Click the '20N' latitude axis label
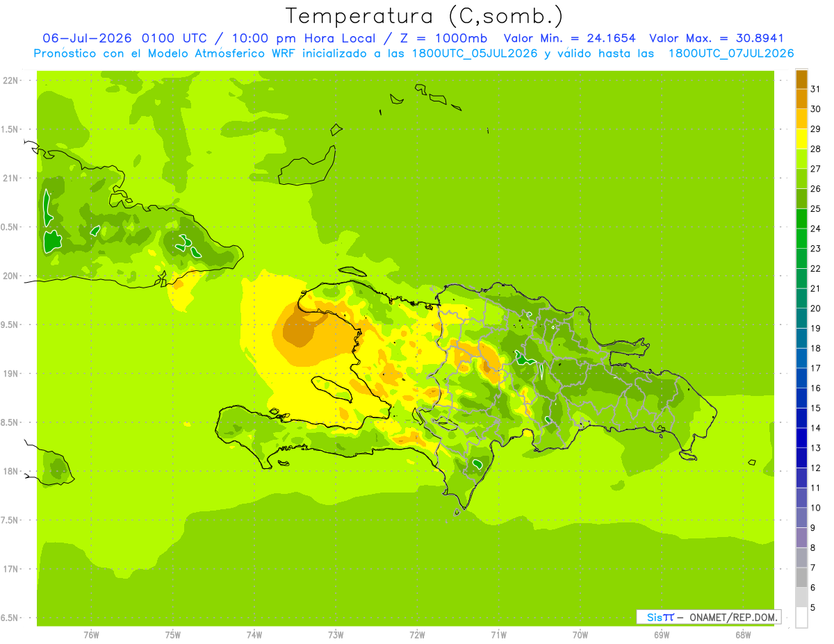834x644 pixels. (11, 276)
